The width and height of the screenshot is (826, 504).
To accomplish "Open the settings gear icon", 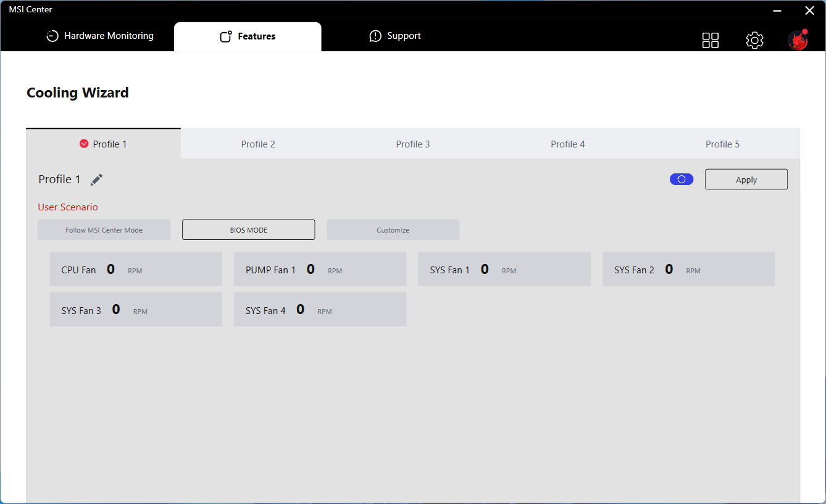I will point(754,40).
